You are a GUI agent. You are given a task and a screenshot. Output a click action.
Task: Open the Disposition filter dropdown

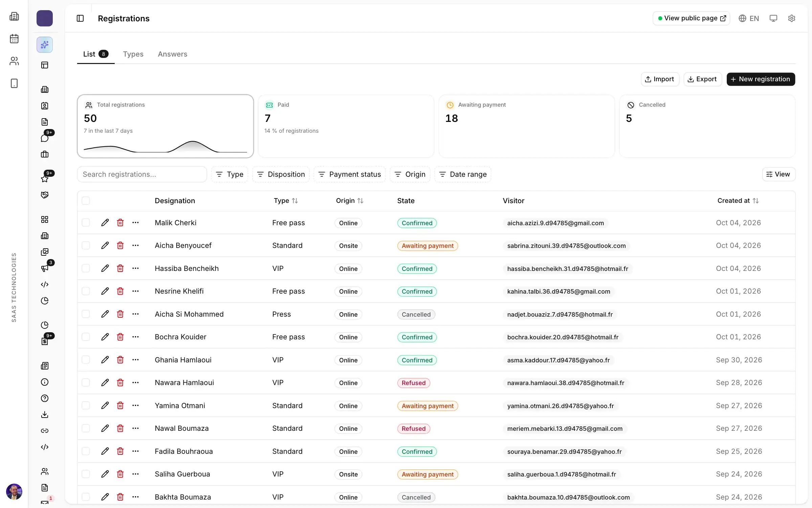tap(281, 174)
